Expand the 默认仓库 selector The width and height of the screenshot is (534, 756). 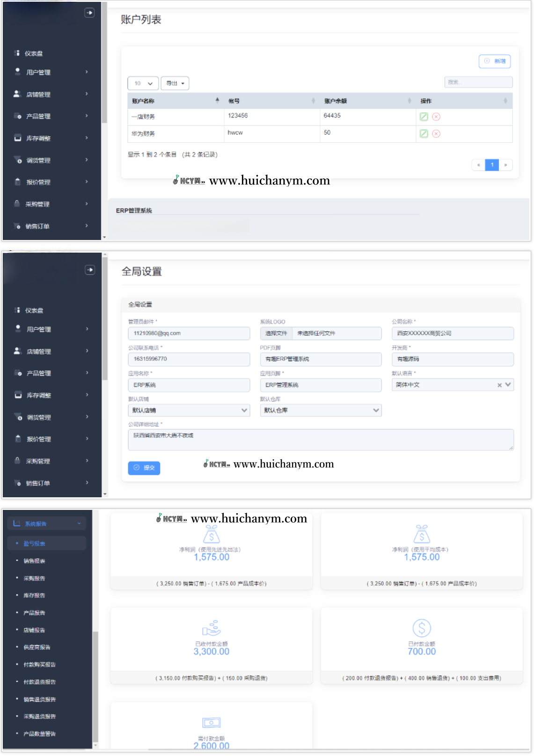click(321, 410)
